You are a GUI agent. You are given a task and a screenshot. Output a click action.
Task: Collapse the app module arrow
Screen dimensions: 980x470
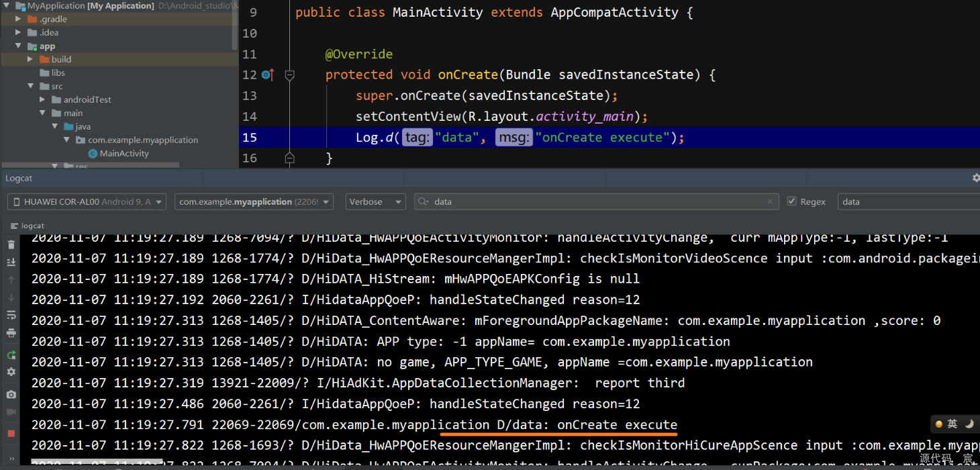click(18, 46)
